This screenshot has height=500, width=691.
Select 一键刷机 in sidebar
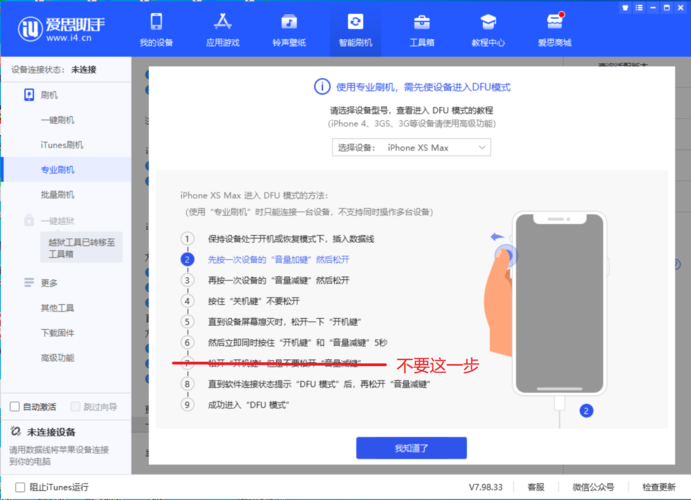pos(57,120)
